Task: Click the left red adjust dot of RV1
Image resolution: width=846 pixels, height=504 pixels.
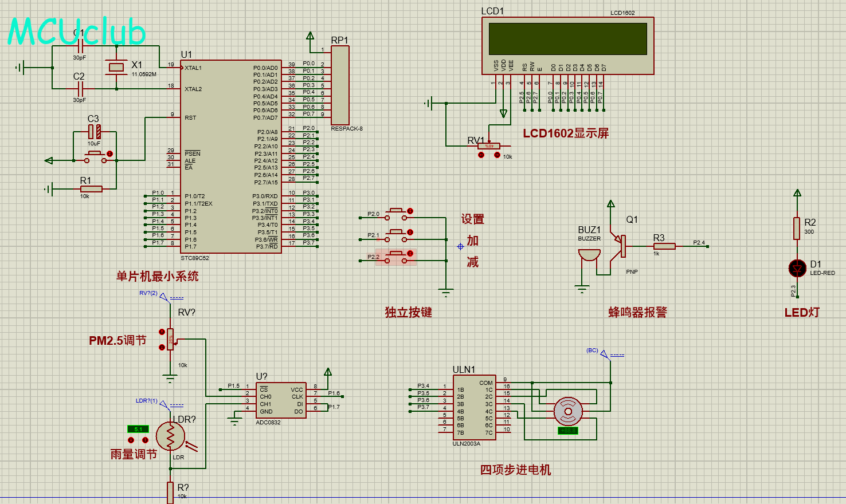Action: pyautogui.click(x=481, y=155)
